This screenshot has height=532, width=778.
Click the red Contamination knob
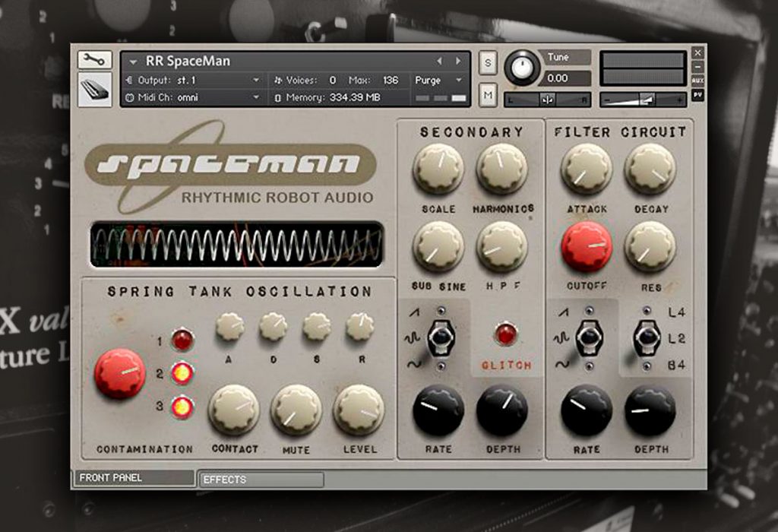point(120,373)
